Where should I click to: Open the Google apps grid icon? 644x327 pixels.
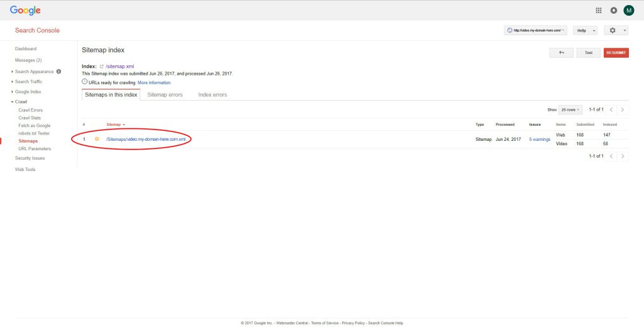tap(599, 10)
